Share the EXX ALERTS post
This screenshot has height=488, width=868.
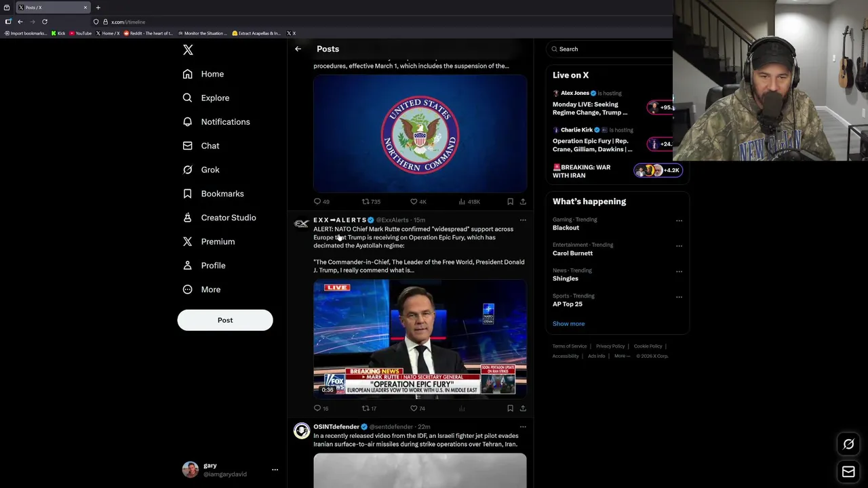[523, 408]
